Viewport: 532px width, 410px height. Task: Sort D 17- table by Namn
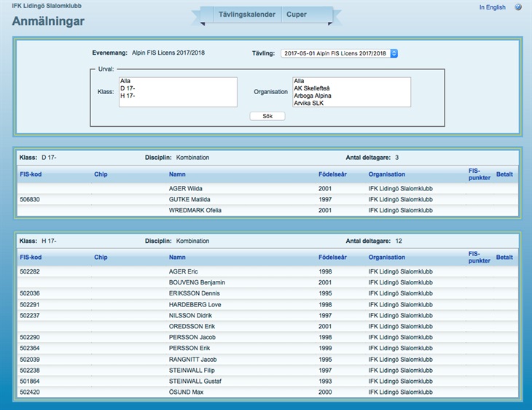pos(177,174)
